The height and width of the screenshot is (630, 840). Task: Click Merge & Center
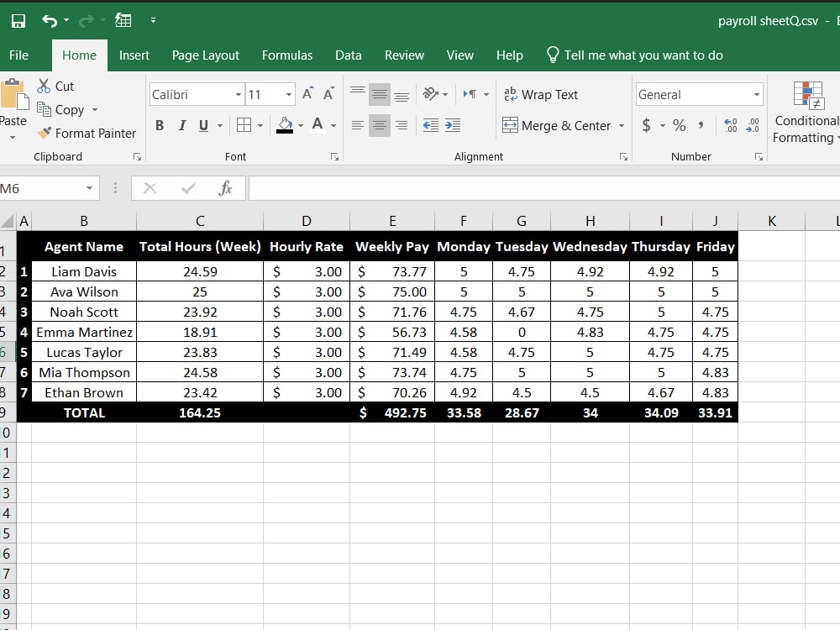click(557, 126)
